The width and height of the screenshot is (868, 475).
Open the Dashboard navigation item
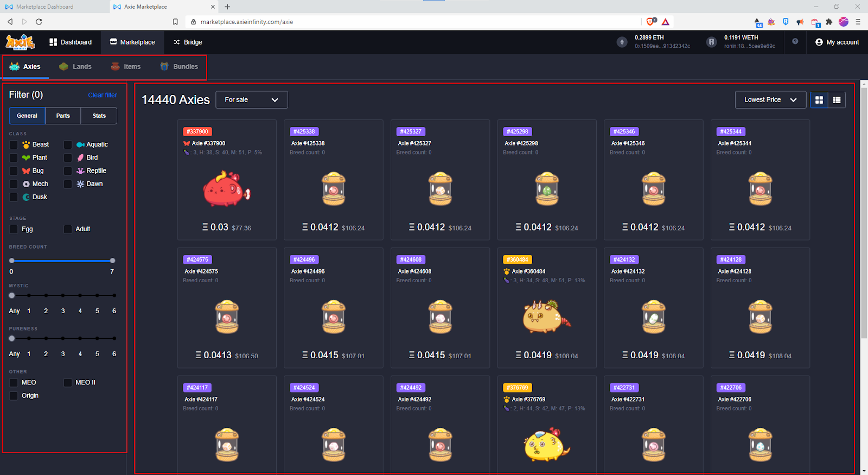pyautogui.click(x=71, y=42)
